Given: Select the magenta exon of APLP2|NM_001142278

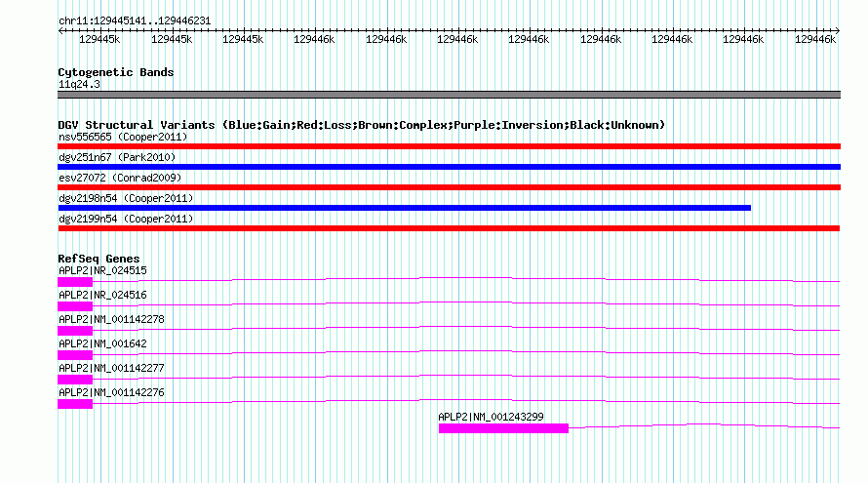Looking at the screenshot, I should pyautogui.click(x=75, y=331).
